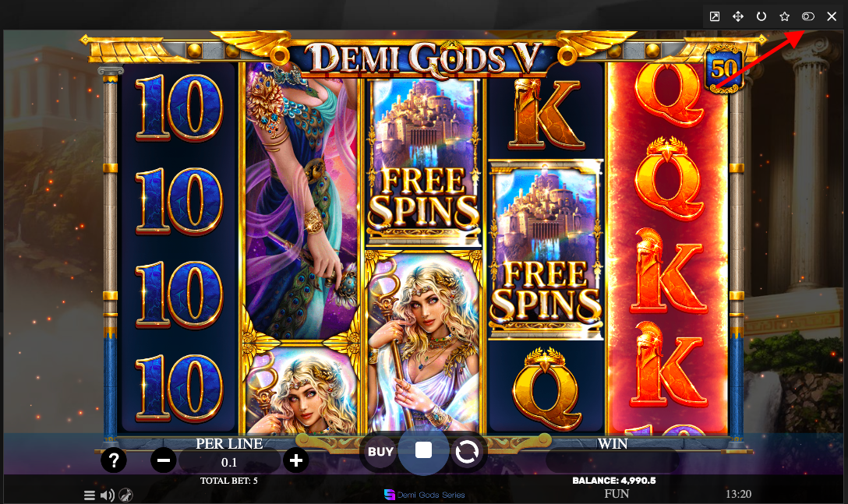The height and width of the screenshot is (504, 848).
Task: Click the Demi Gods V title logo
Action: point(423,58)
